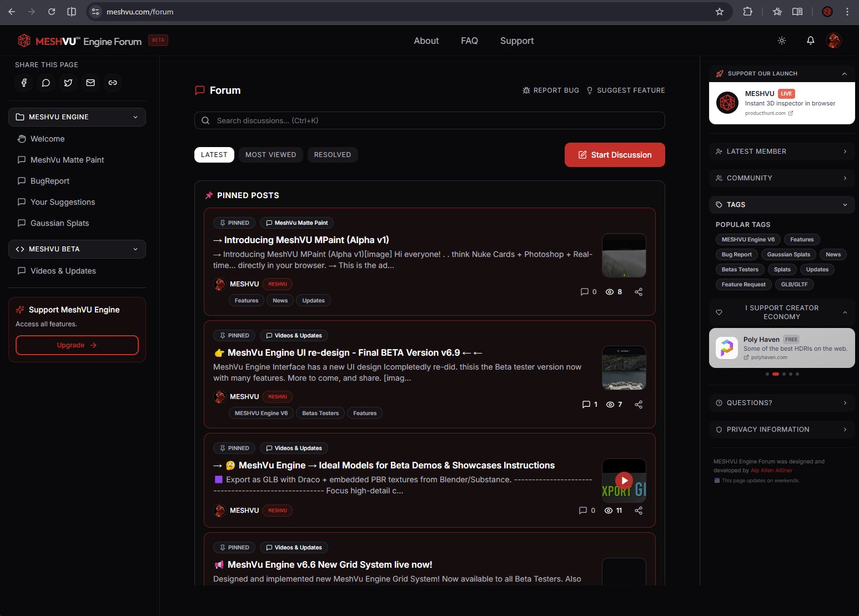Open user profile avatar in header

pos(834,41)
